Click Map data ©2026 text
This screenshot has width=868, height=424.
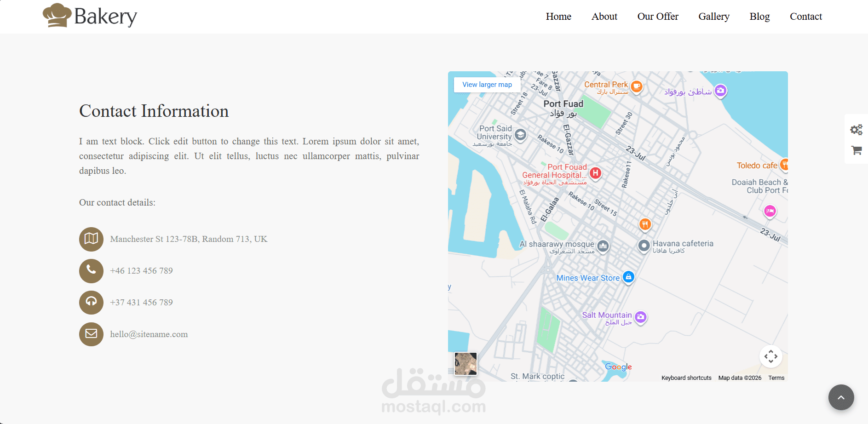coord(740,378)
